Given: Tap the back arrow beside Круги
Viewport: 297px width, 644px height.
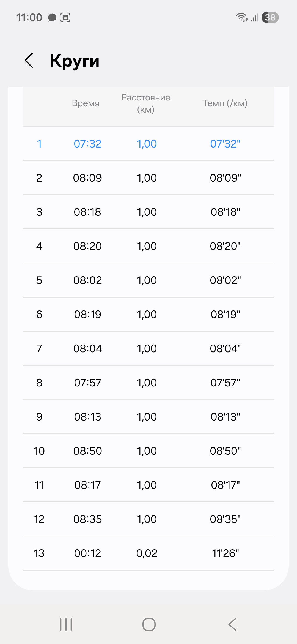Looking at the screenshot, I should pos(29,60).
